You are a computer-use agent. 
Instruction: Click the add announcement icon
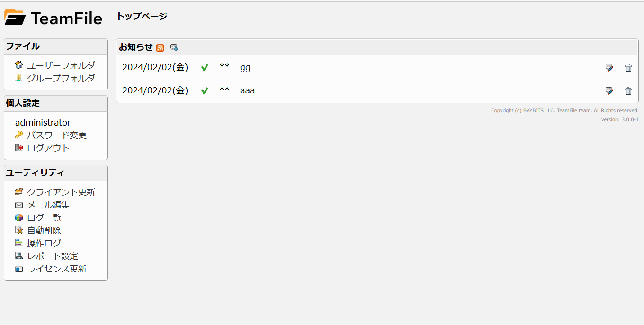(174, 47)
